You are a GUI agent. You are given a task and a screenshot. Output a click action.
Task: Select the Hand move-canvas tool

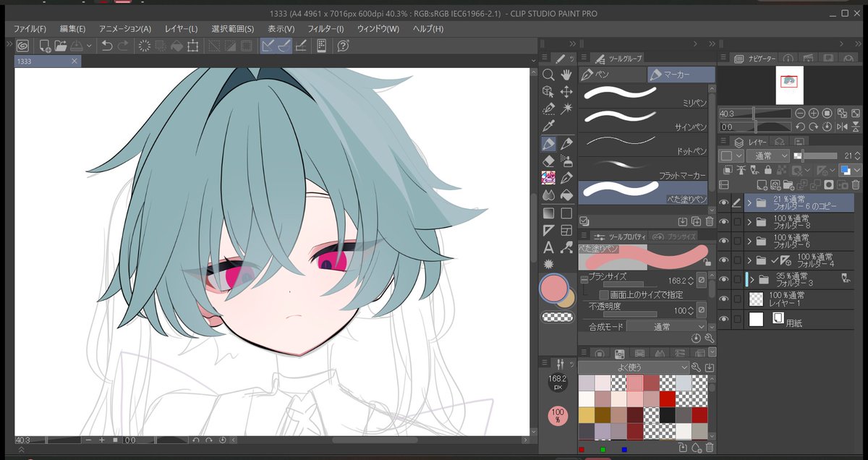click(566, 74)
